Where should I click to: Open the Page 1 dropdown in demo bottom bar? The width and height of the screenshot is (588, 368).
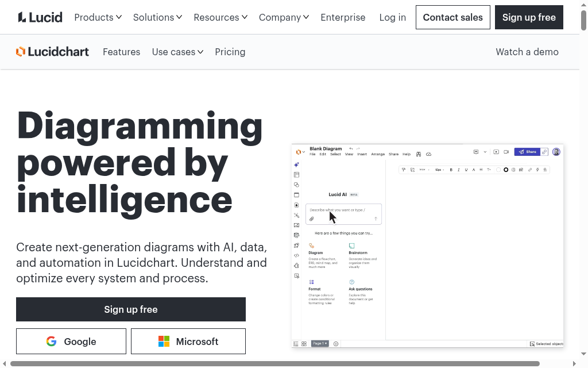point(320,344)
